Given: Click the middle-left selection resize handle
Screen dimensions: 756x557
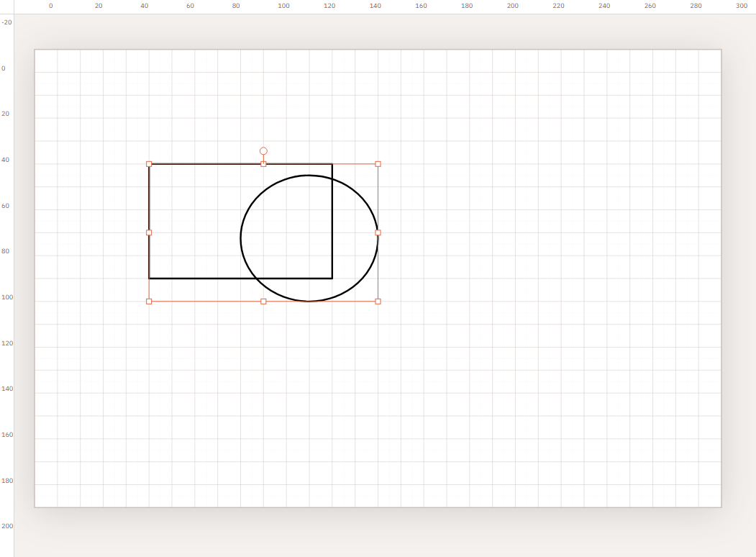Looking at the screenshot, I should click(x=149, y=232).
